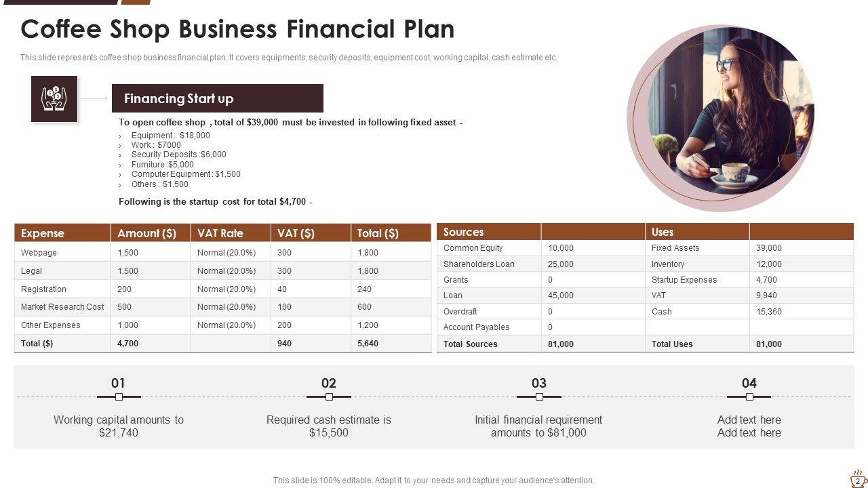This screenshot has width=868, height=488.
Task: Select the Shareholders Loan row label
Action: [x=479, y=264]
